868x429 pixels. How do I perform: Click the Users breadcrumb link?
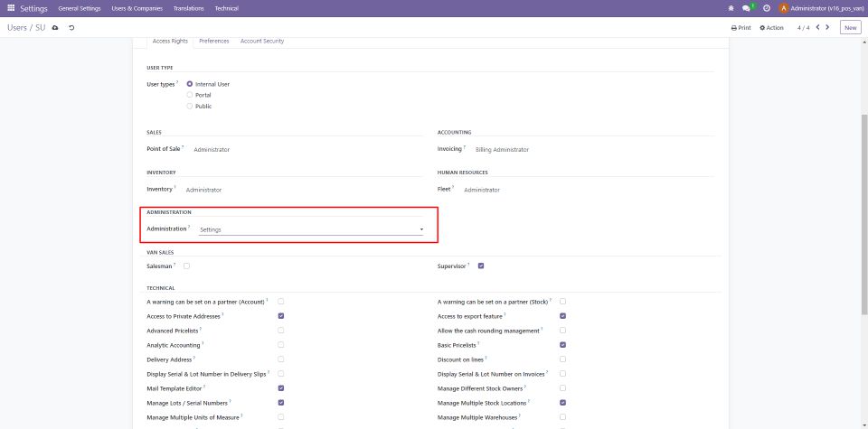17,28
